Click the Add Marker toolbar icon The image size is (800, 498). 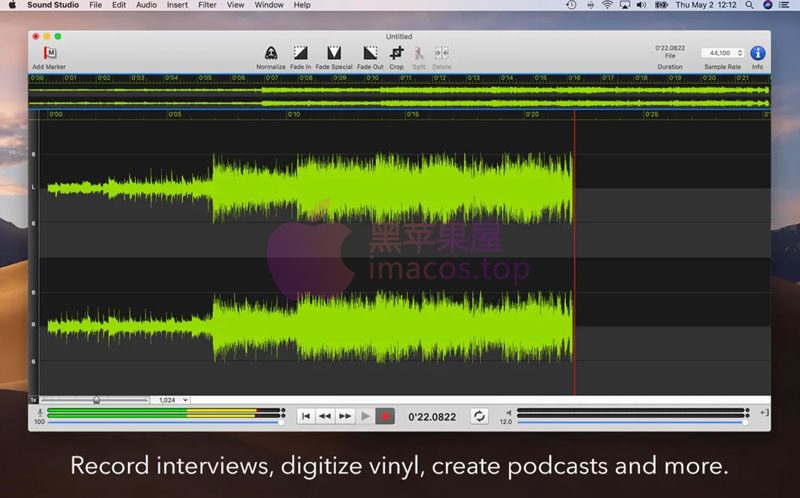pyautogui.click(x=48, y=53)
